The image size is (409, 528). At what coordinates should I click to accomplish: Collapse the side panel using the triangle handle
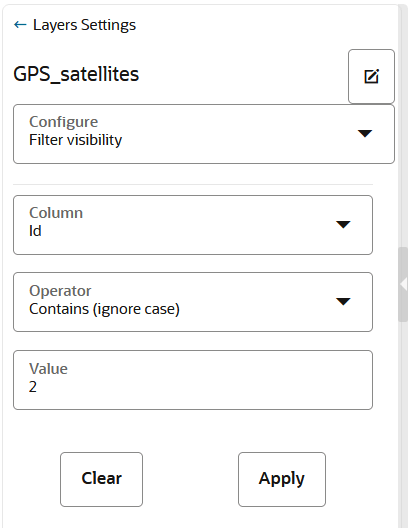404,284
